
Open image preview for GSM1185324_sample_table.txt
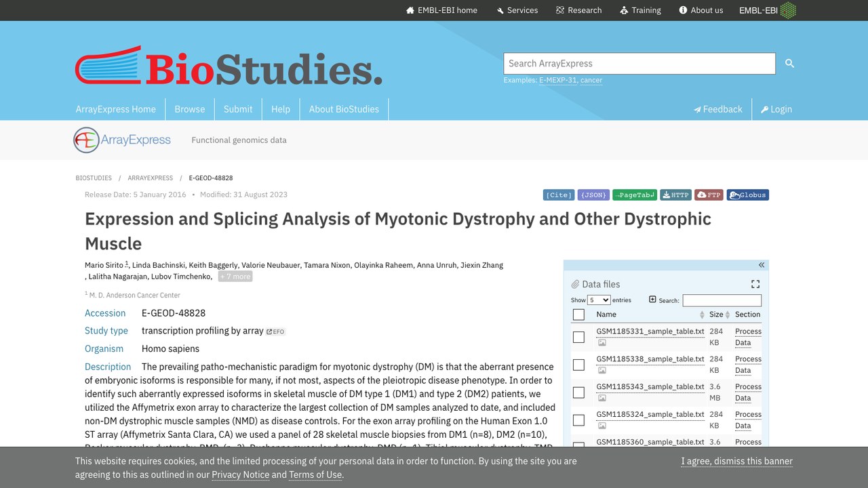click(601, 426)
